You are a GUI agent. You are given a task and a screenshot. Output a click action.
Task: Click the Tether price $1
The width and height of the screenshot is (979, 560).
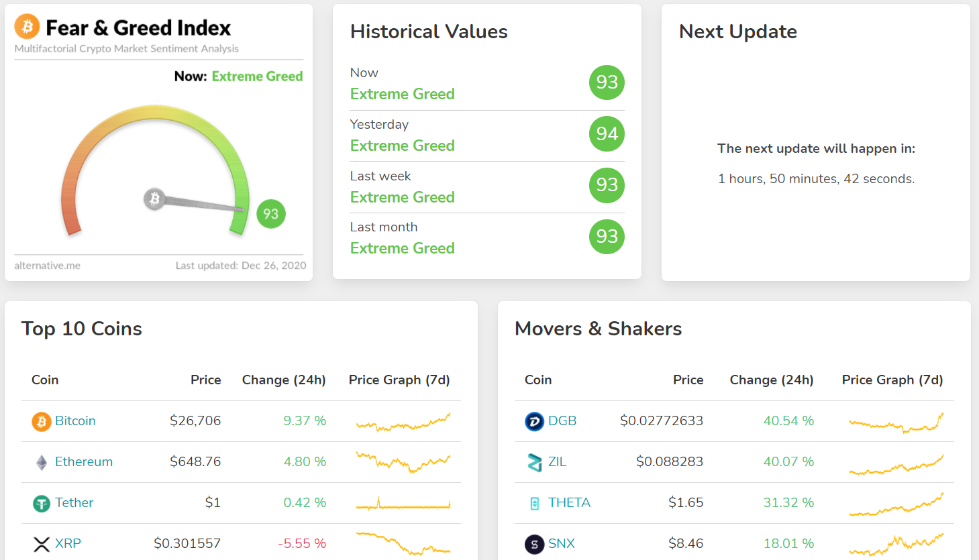pos(213,502)
